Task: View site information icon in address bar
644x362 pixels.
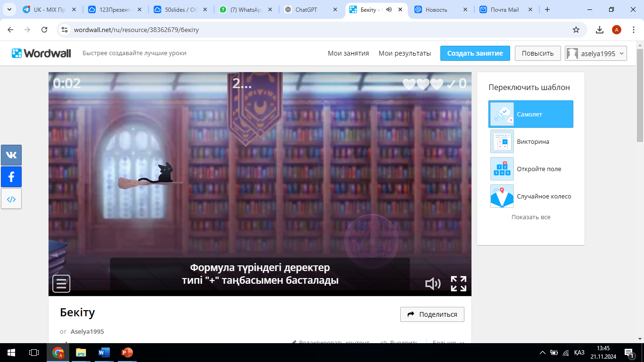Action: coord(65,30)
